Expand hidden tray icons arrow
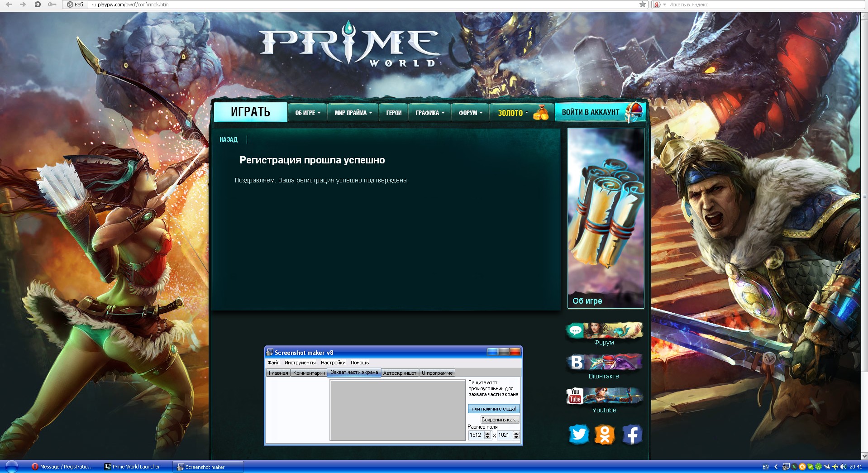Viewport: 868px width, 473px height. (776, 467)
